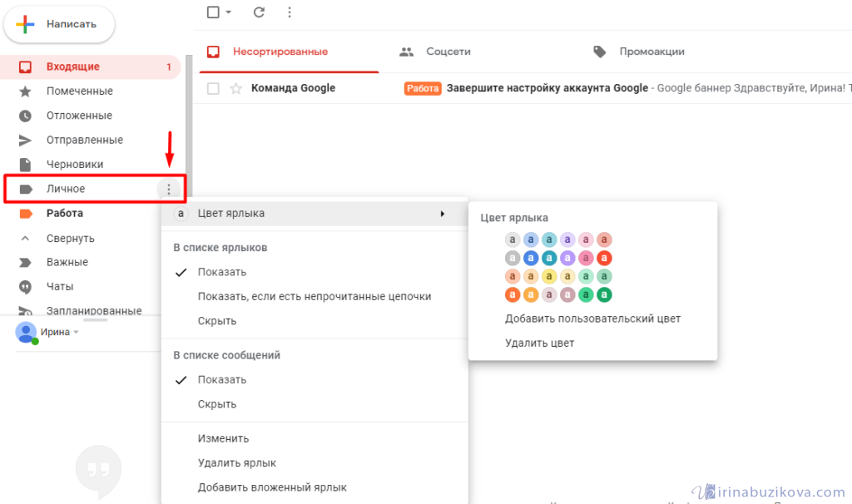The height and width of the screenshot is (504, 852).
Task: Click Добавить пользовательский цвет
Action: click(592, 319)
